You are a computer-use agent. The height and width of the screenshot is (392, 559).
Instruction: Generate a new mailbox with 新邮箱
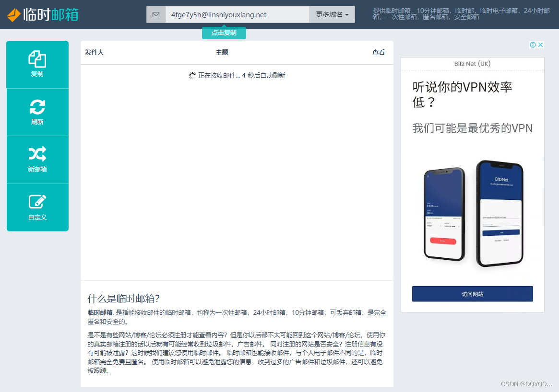pyautogui.click(x=37, y=160)
